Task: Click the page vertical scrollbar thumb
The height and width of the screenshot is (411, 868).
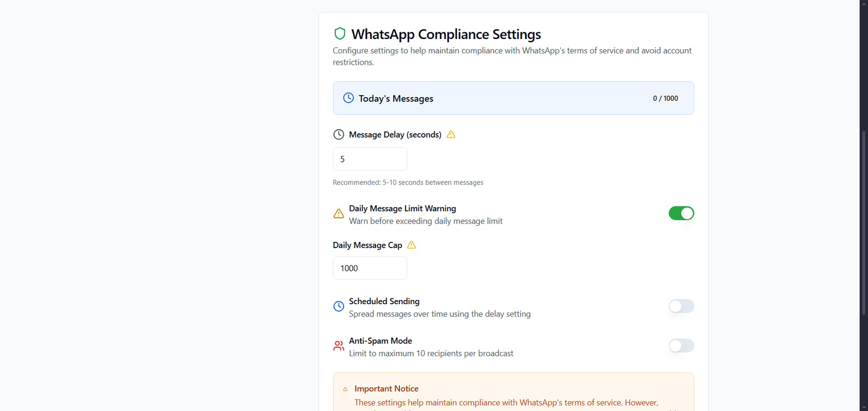Action: [864, 223]
